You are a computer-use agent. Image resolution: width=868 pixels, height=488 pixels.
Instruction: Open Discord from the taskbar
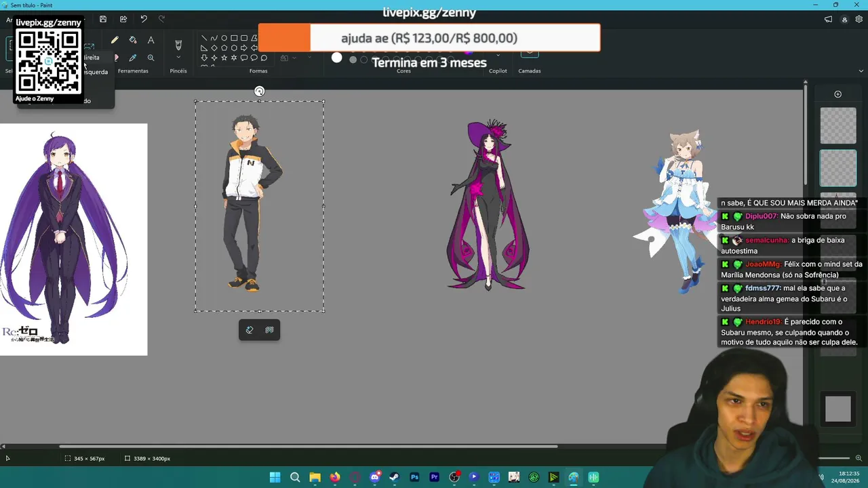tap(374, 477)
